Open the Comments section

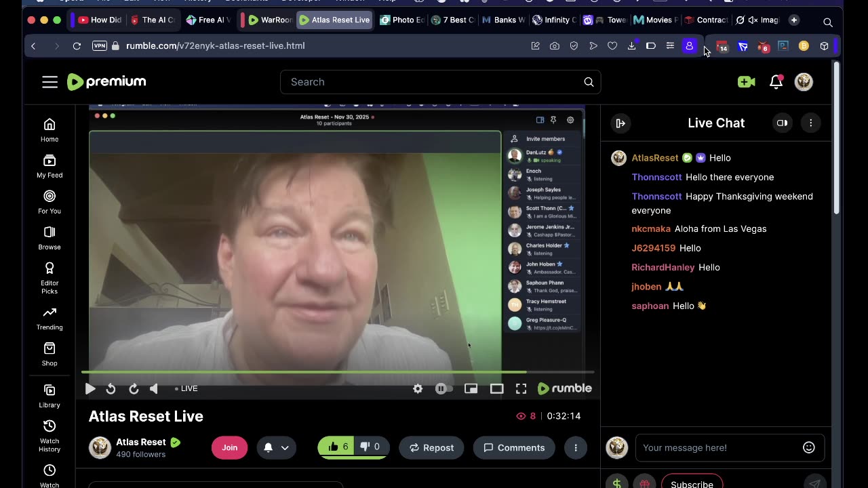click(514, 447)
